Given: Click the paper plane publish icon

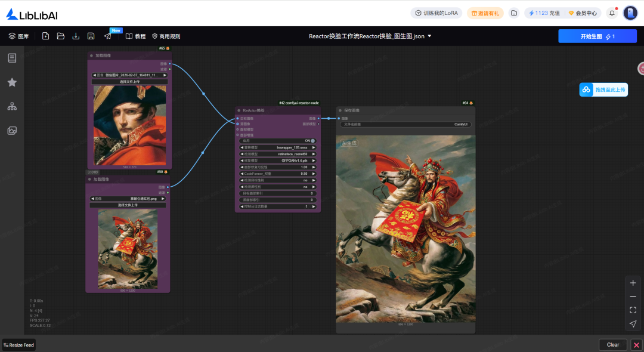Looking at the screenshot, I should click(x=107, y=36).
